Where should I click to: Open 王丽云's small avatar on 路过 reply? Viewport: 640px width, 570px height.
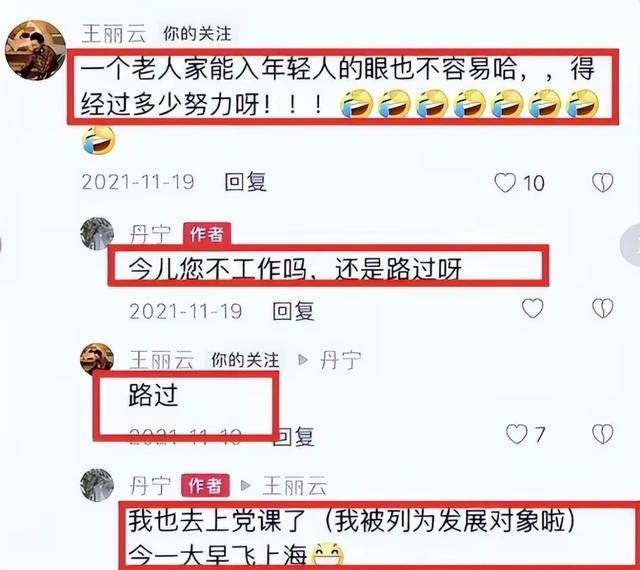tap(97, 359)
